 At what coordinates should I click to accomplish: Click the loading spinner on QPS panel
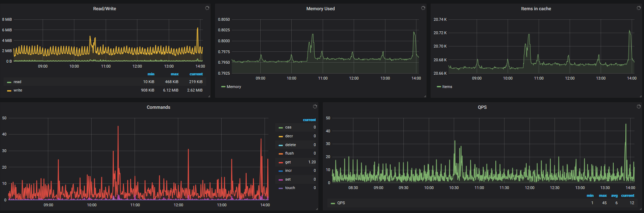639,106
